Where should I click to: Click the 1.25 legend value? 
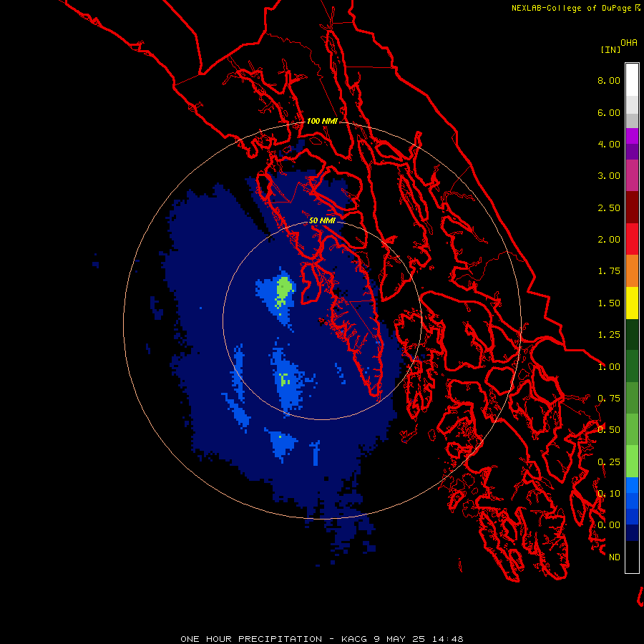point(609,335)
